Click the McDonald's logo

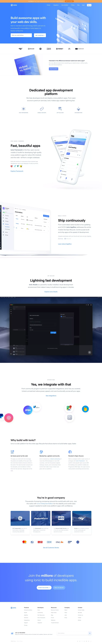(x=69, y=49)
